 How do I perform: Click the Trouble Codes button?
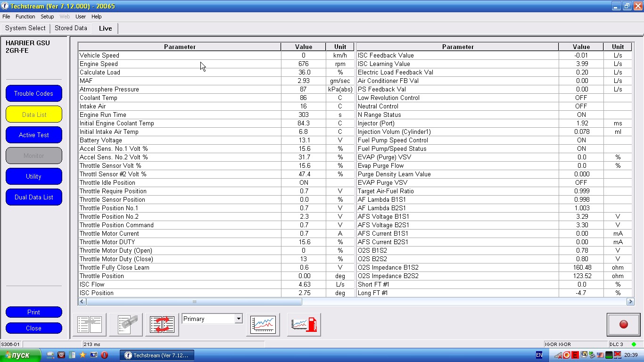pos(33,93)
